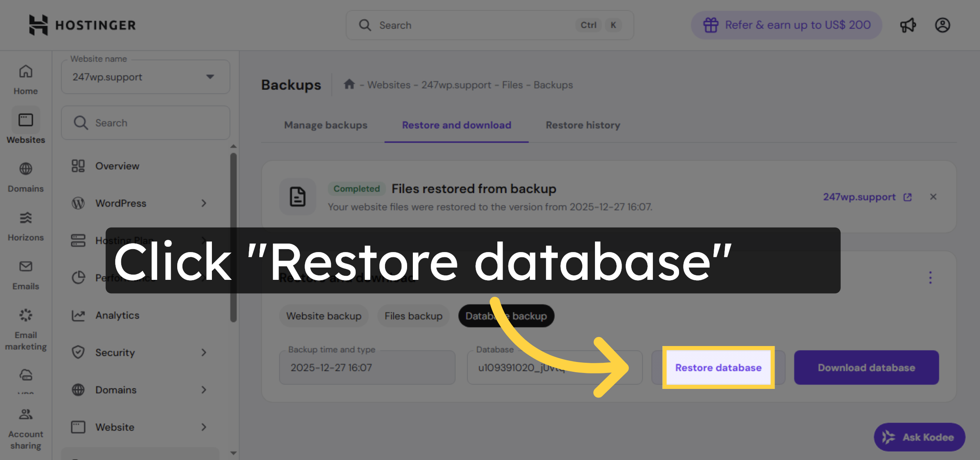980x460 pixels.
Task: Open the profile account icon
Action: point(942,25)
